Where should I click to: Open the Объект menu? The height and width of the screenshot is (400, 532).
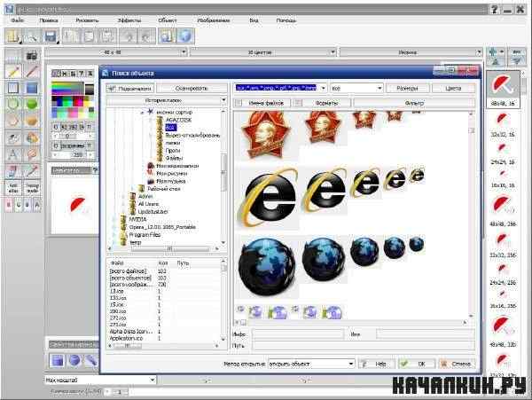click(168, 20)
